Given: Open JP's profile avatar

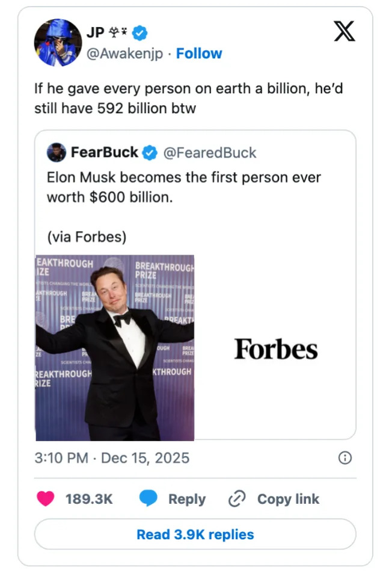Looking at the screenshot, I should tap(58, 42).
